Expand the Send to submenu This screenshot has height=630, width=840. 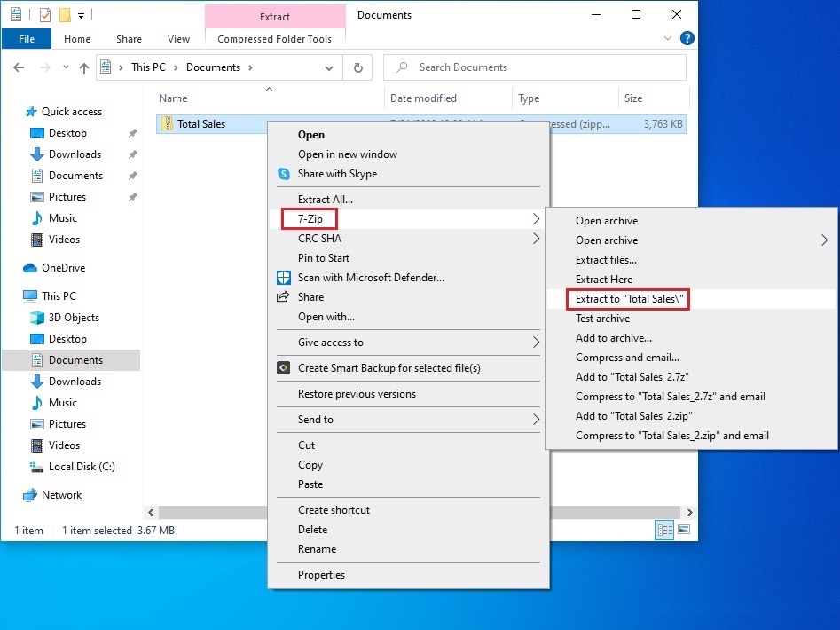pyautogui.click(x=317, y=419)
